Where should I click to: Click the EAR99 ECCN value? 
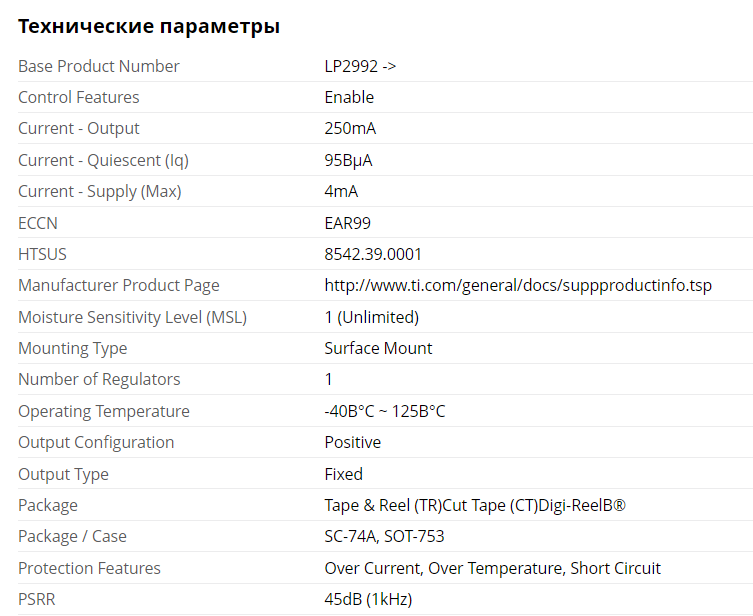point(347,223)
